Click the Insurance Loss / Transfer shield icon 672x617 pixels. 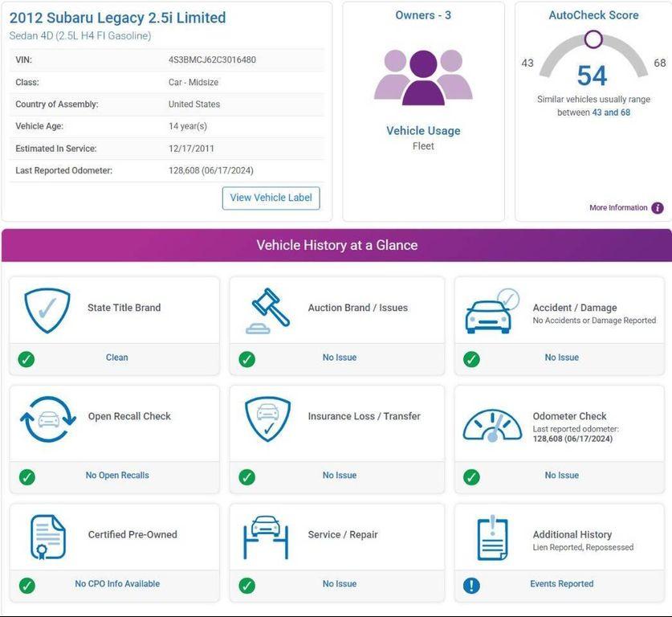pos(268,419)
